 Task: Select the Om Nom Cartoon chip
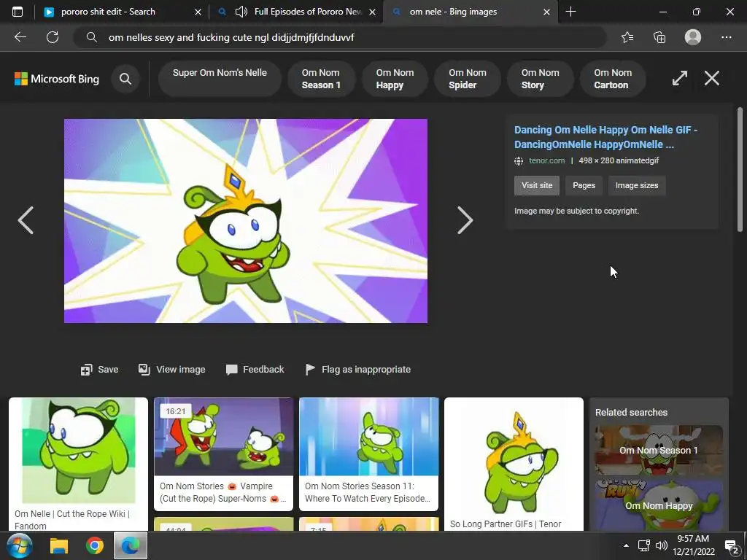pyautogui.click(x=613, y=79)
